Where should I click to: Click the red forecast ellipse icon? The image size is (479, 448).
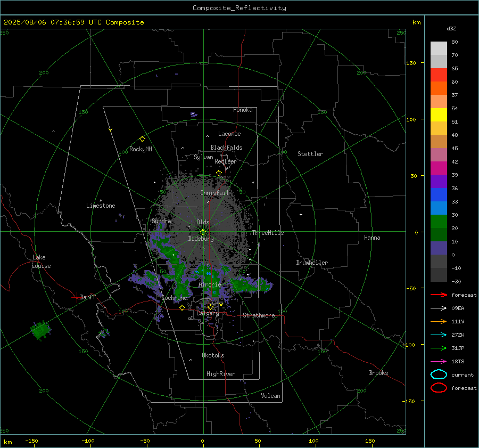coord(439,388)
